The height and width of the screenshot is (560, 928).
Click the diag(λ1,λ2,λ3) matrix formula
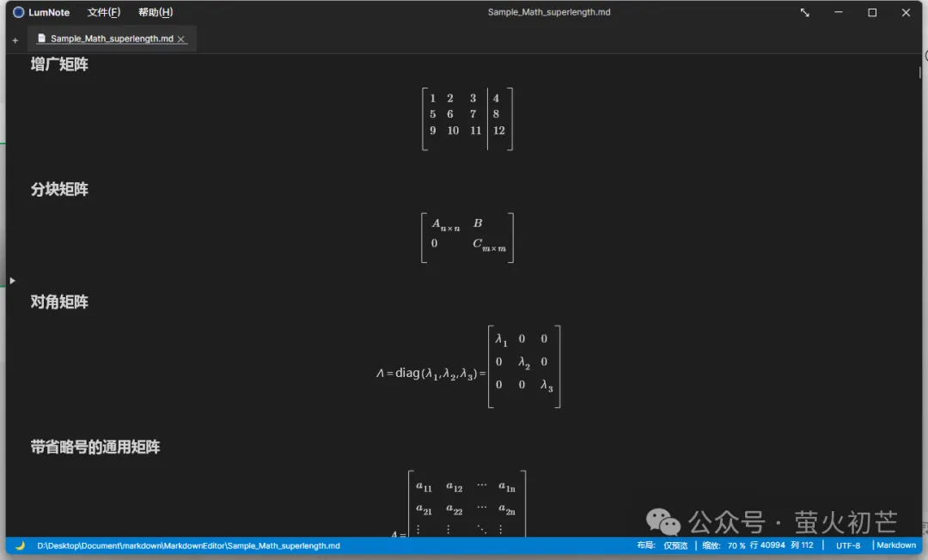point(468,367)
